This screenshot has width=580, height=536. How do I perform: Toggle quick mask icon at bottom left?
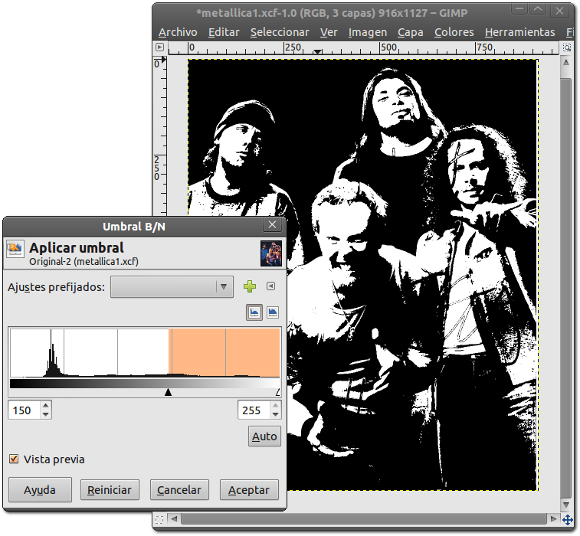159,519
